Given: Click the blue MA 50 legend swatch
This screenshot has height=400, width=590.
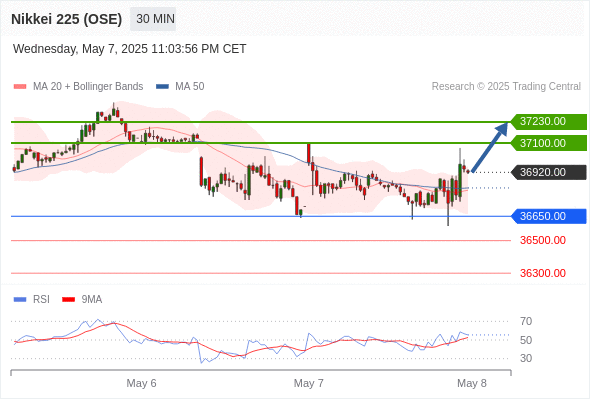Looking at the screenshot, I should point(162,87).
